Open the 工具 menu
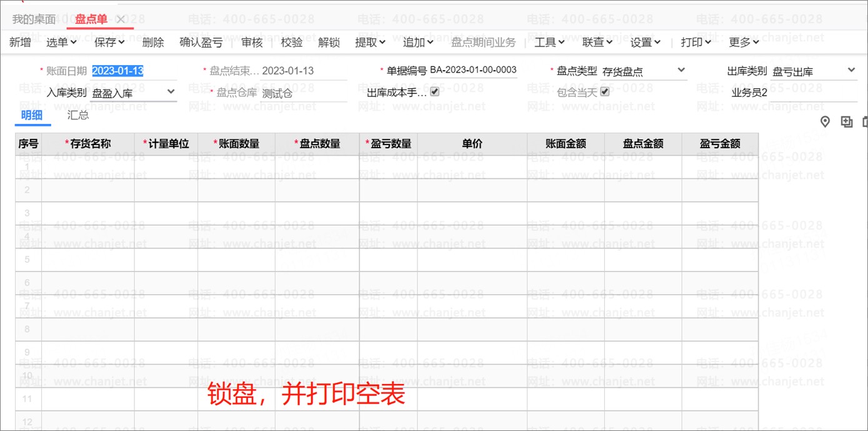 549,43
